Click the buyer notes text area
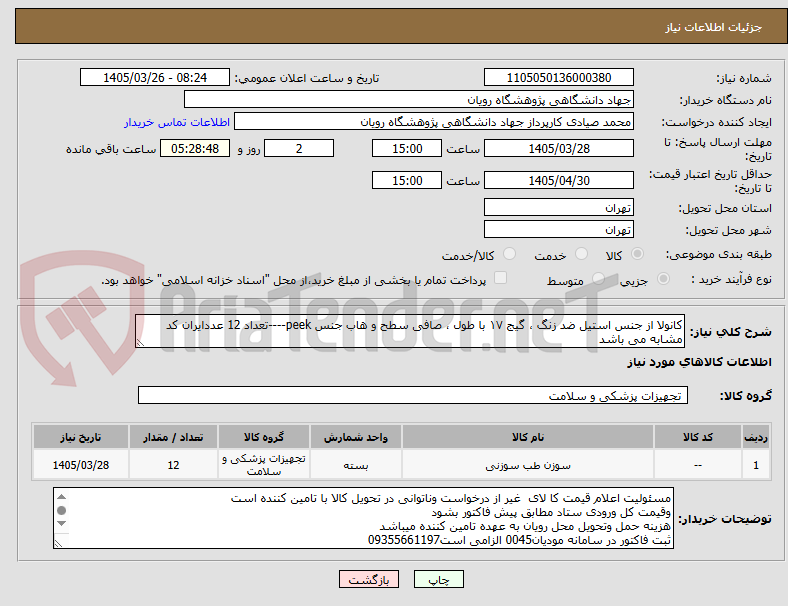Viewport: 788px width, 606px height. tap(363, 518)
